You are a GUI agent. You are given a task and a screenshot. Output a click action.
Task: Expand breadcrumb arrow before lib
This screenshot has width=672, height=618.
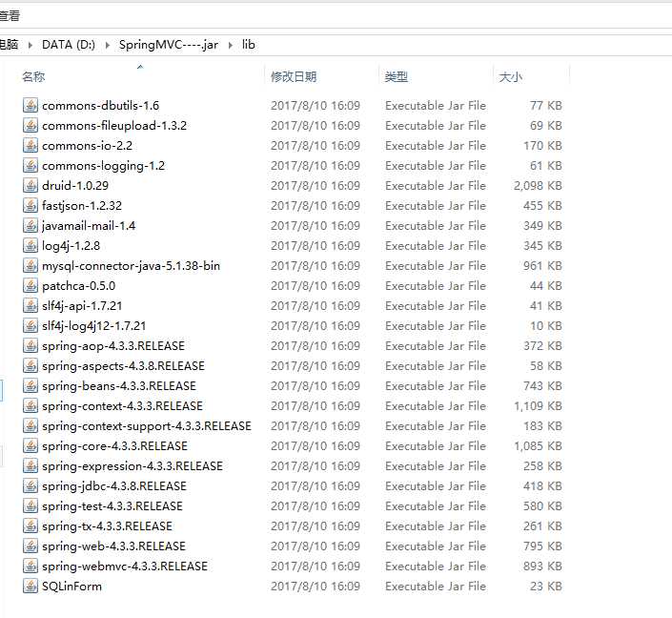[231, 45]
